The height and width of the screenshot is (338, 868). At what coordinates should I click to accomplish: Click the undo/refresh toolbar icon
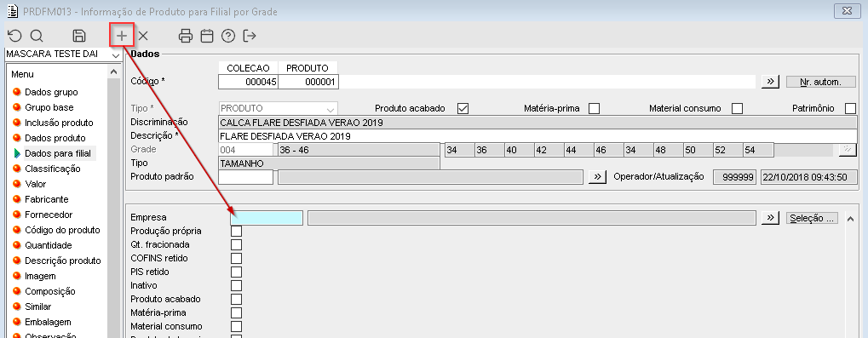pos(14,36)
